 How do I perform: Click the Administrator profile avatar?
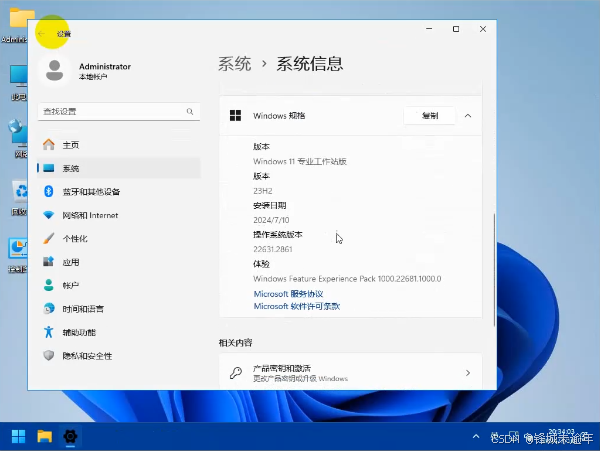click(x=55, y=70)
